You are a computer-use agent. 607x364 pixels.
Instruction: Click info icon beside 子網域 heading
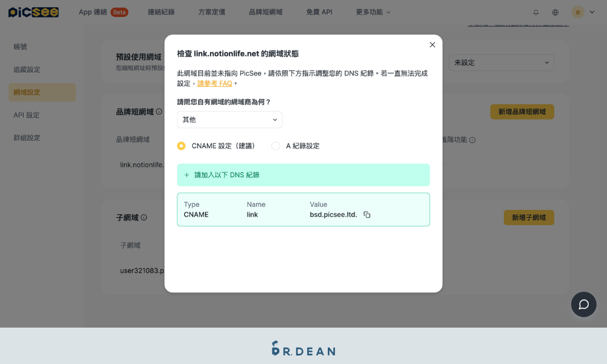[x=144, y=217]
